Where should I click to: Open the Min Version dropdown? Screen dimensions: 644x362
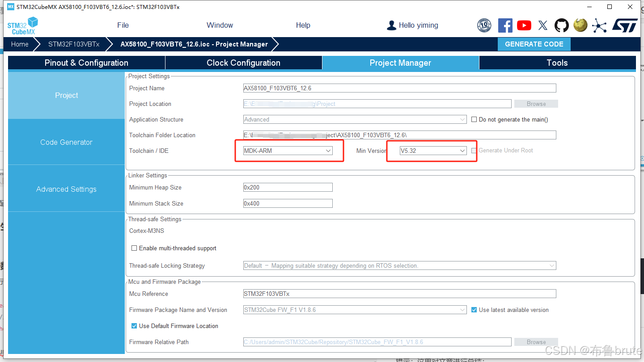(433, 151)
